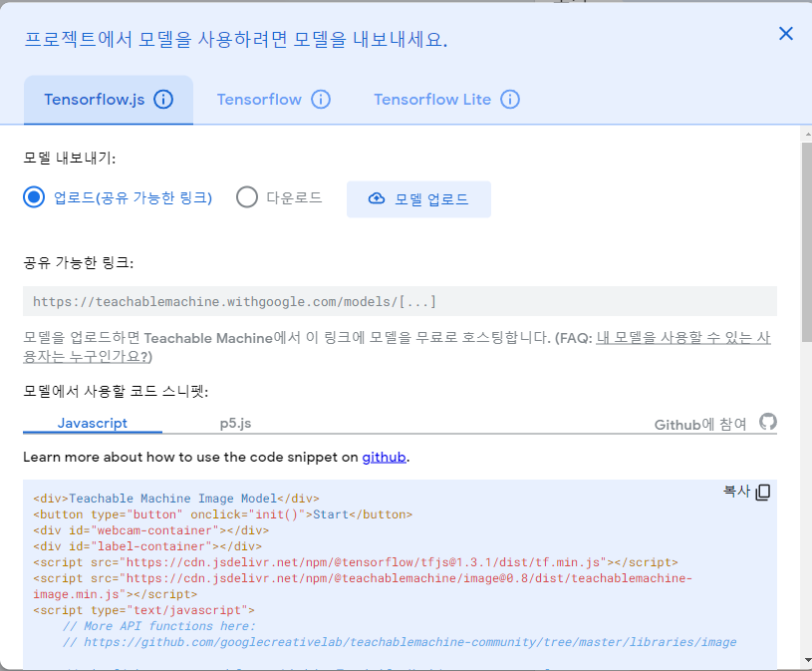Click the 복사 copy icon
812x671 pixels.
click(x=763, y=492)
